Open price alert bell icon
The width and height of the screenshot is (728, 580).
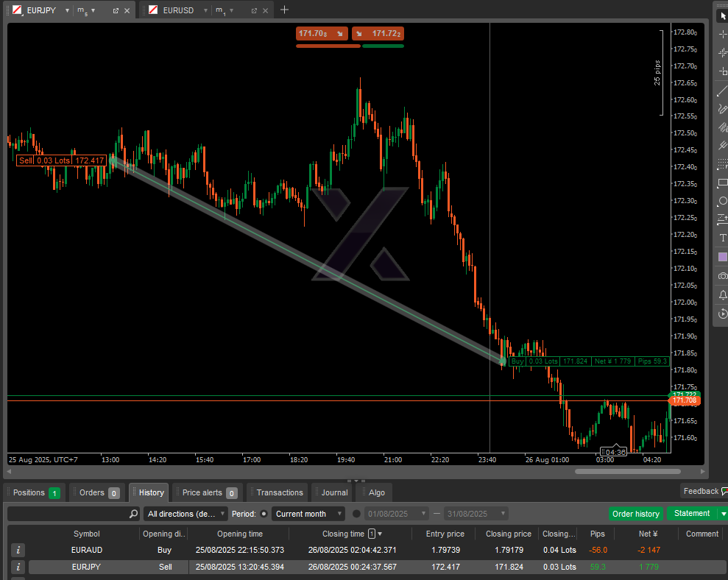pos(722,294)
